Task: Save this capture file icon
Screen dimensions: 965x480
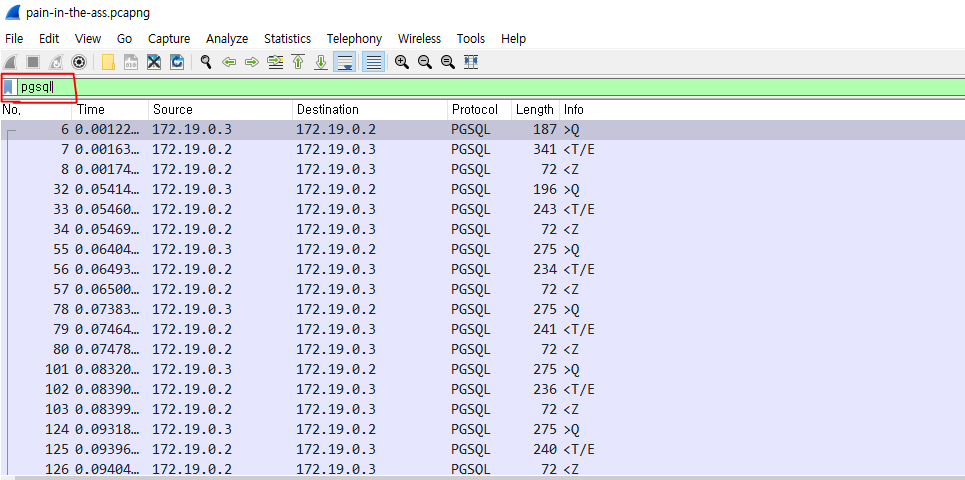Action: pos(131,62)
